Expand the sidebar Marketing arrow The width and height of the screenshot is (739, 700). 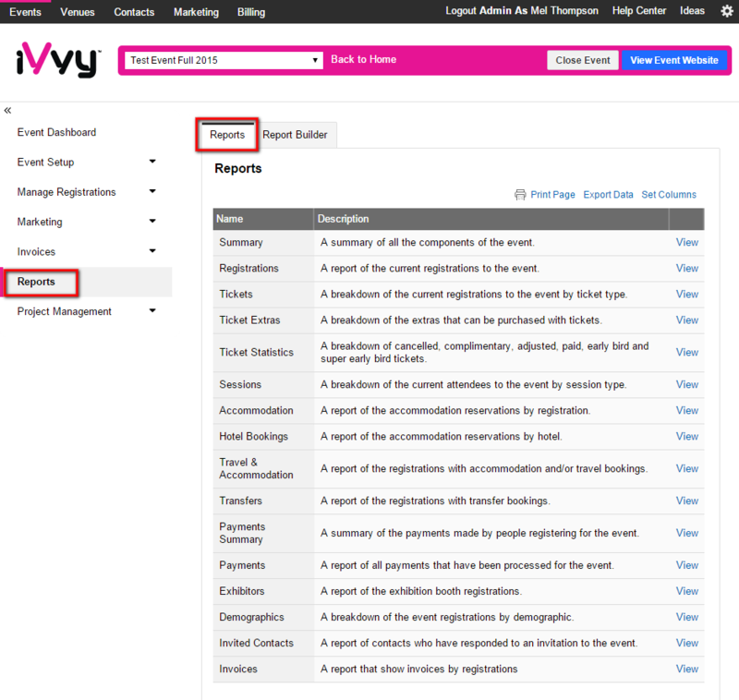152,221
